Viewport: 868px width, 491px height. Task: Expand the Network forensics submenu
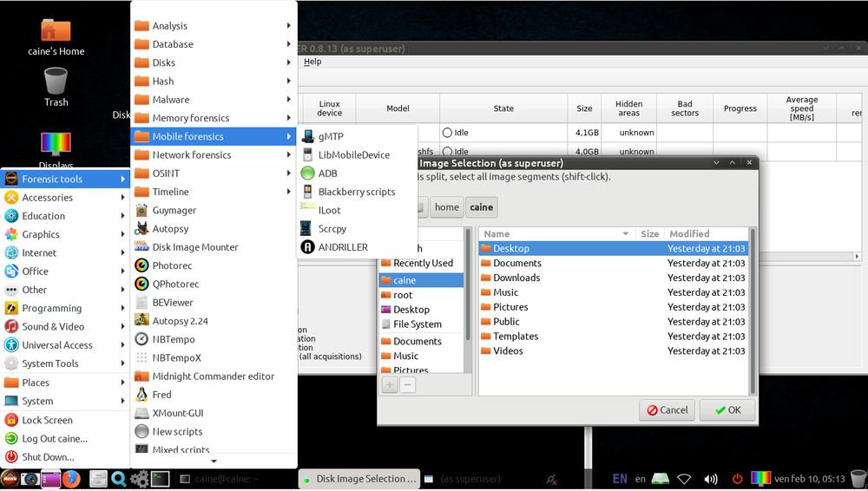[191, 155]
